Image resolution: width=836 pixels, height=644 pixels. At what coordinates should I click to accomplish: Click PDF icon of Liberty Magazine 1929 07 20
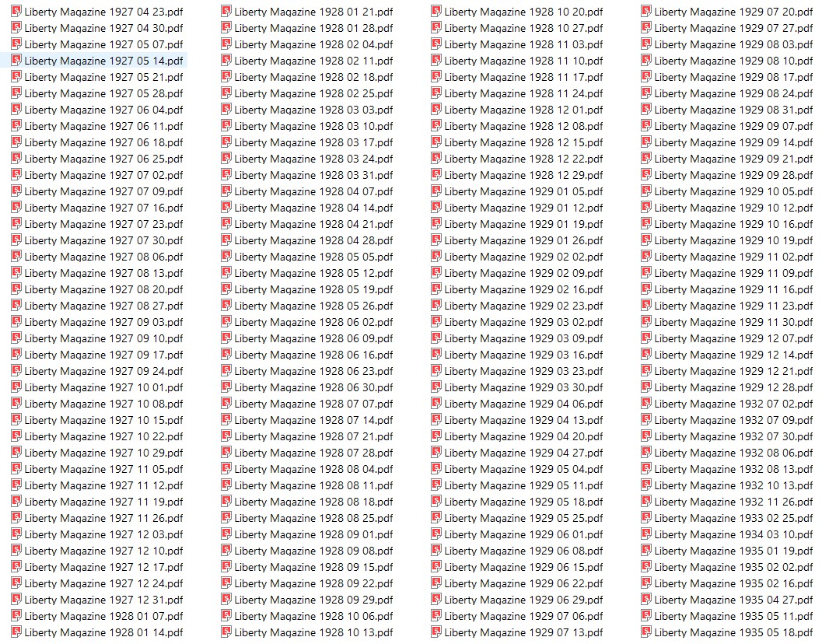coord(647,11)
